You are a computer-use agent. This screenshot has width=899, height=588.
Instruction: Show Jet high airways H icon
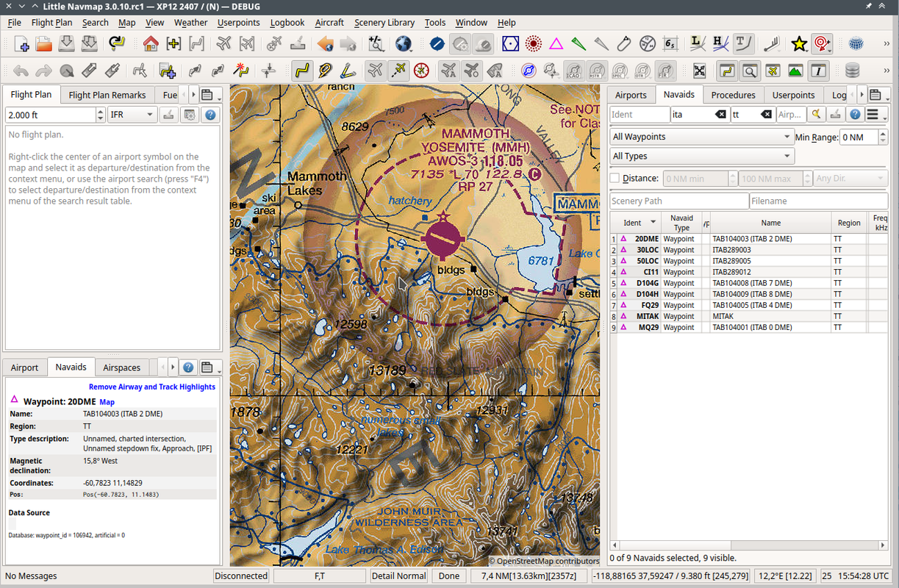click(721, 44)
